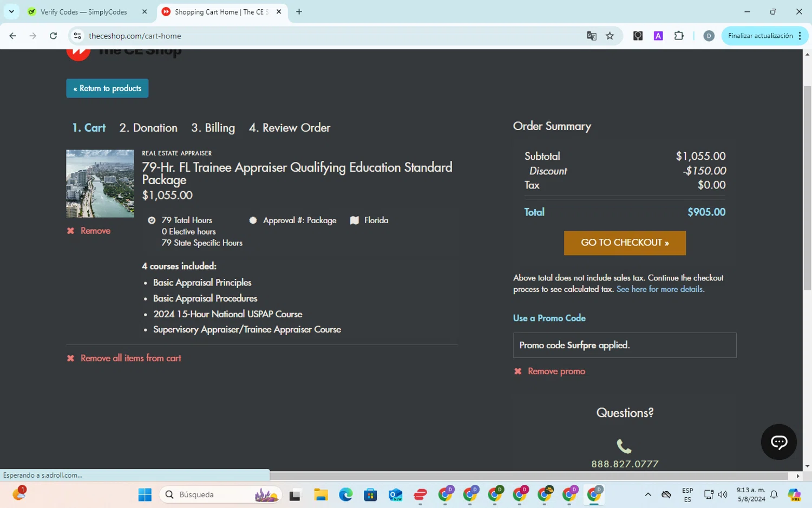Click Supervisory Appraiser/Trainee Appraiser Course item

247,329
